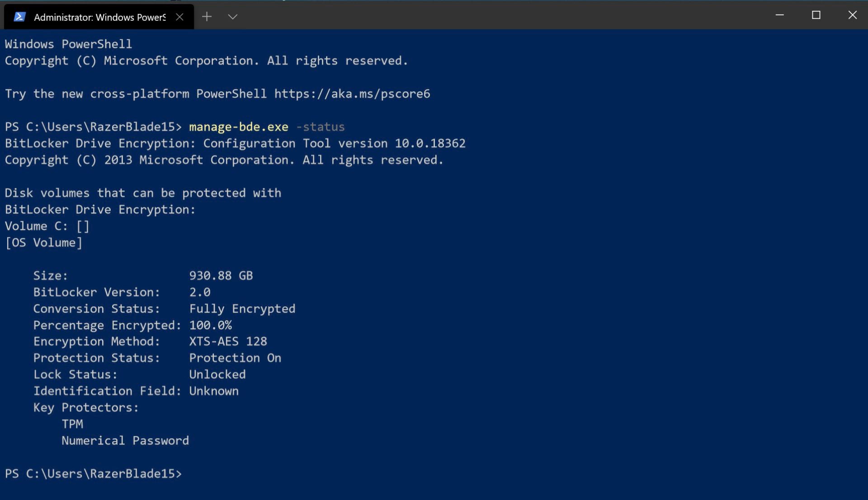Maximize the terminal window

click(x=816, y=15)
